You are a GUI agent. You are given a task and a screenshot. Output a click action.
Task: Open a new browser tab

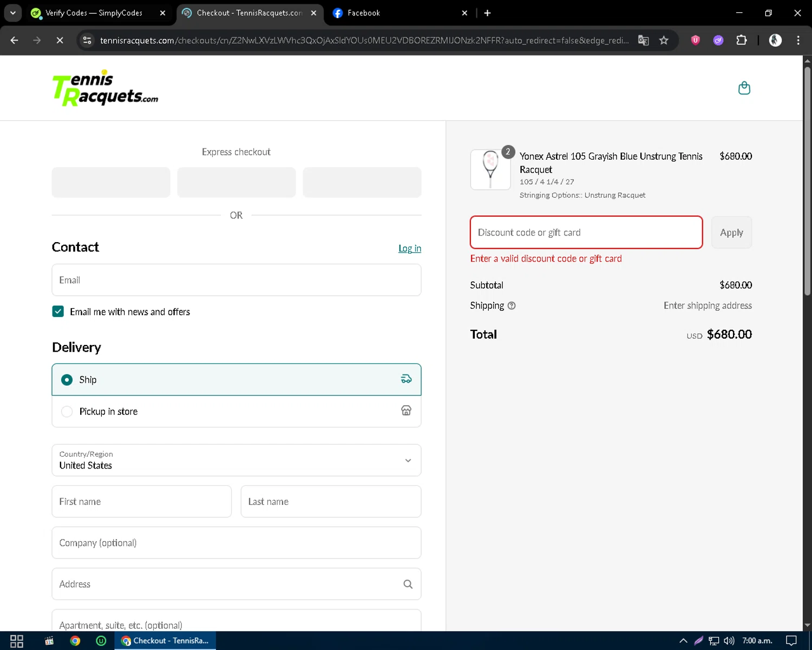487,13
